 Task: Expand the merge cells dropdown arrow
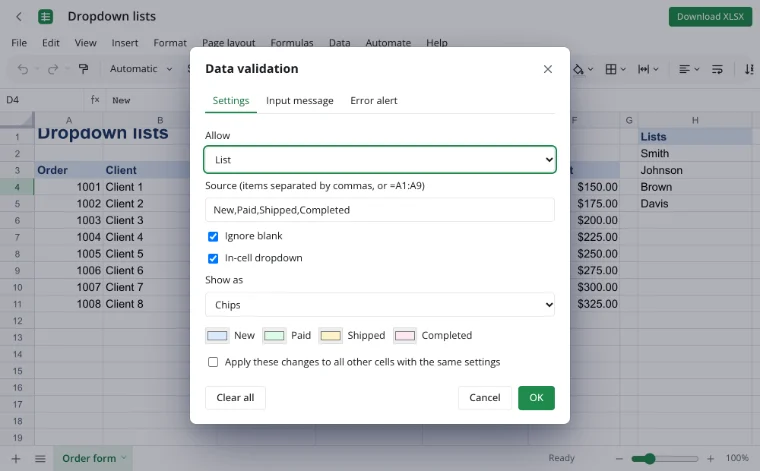coord(656,69)
